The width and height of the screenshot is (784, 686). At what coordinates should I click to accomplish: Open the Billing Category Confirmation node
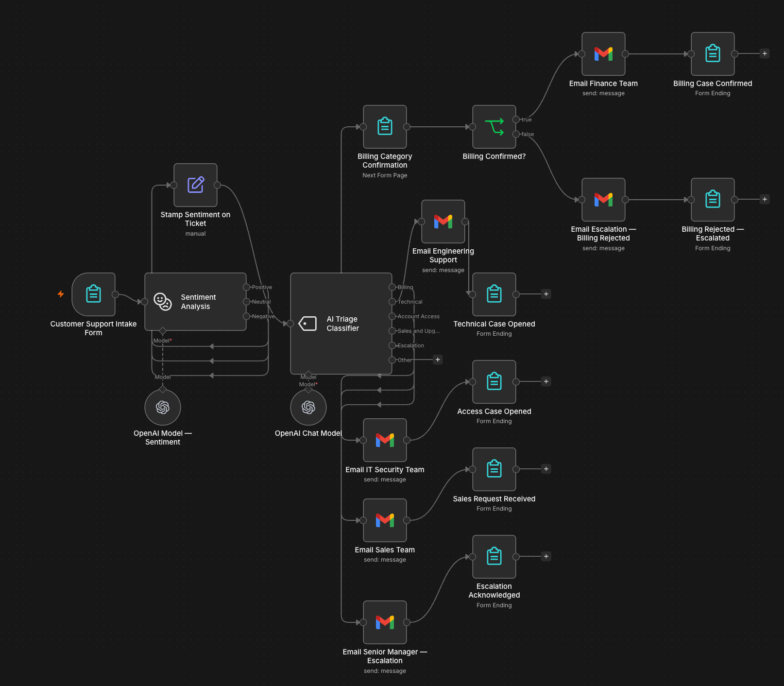point(385,127)
